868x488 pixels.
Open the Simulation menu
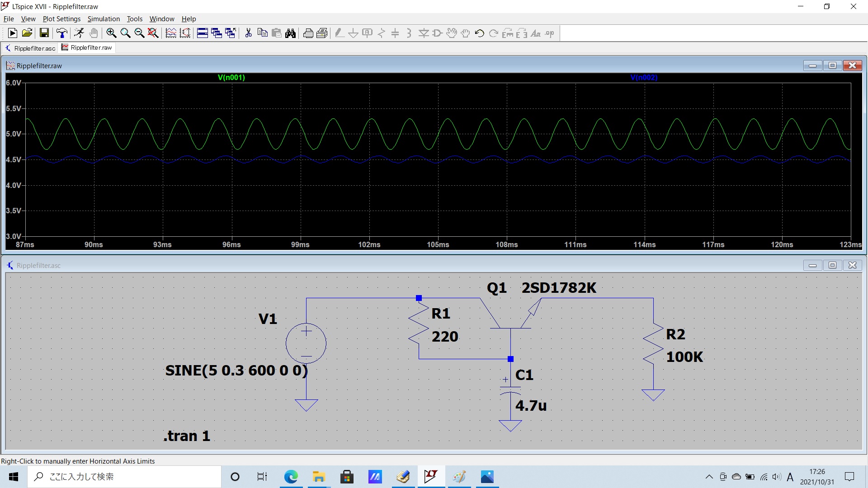(x=104, y=19)
